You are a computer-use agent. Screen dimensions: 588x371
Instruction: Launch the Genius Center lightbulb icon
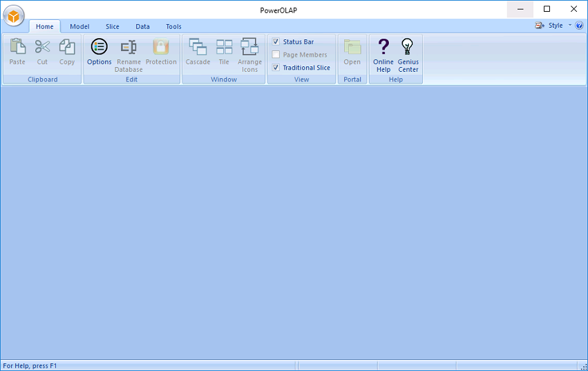408,48
